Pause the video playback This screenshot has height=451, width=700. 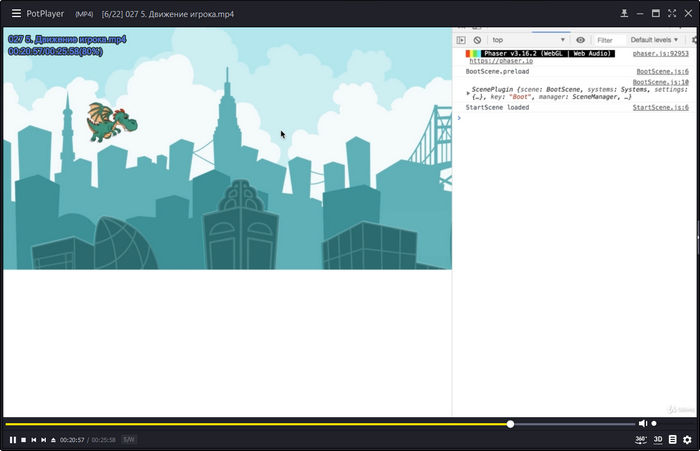coord(13,440)
